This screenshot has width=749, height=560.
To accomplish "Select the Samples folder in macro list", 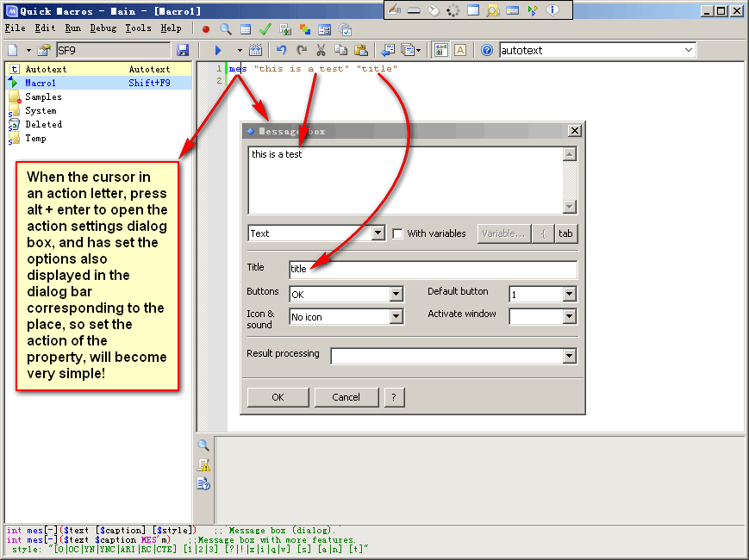I will pos(43,96).
